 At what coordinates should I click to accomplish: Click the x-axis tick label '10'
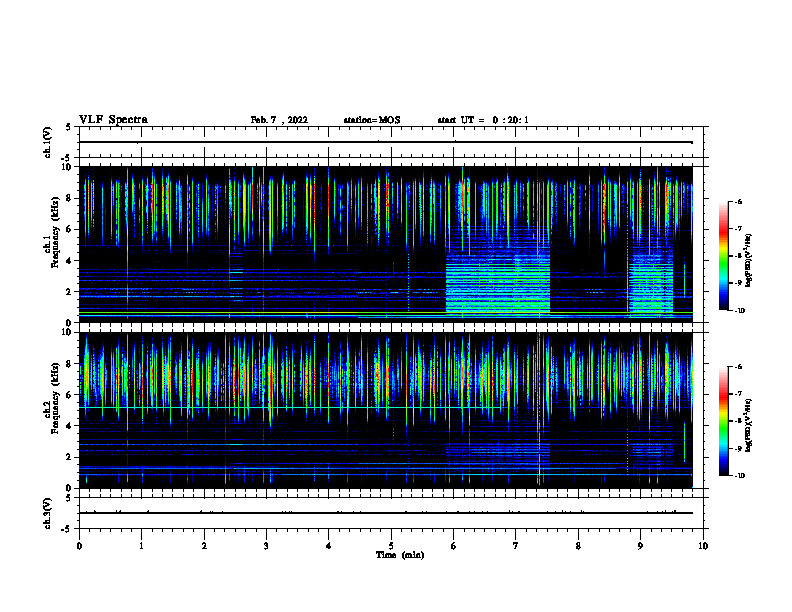coord(703,546)
